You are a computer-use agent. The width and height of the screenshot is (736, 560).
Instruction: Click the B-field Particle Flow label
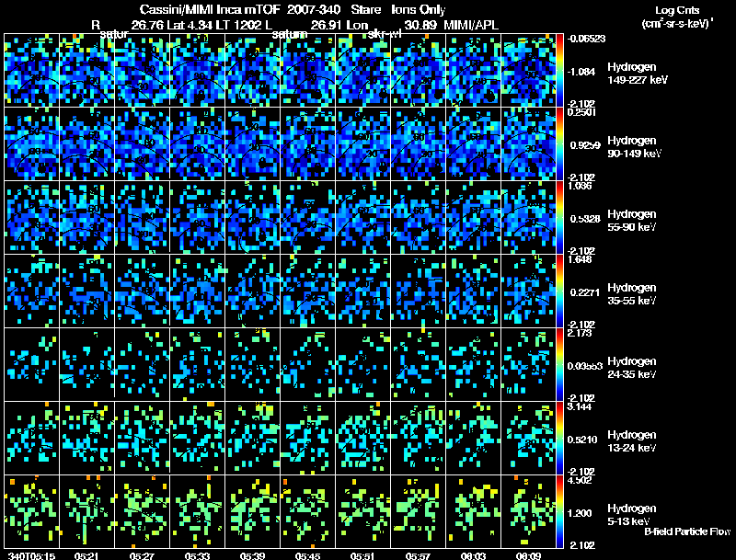(x=687, y=531)
